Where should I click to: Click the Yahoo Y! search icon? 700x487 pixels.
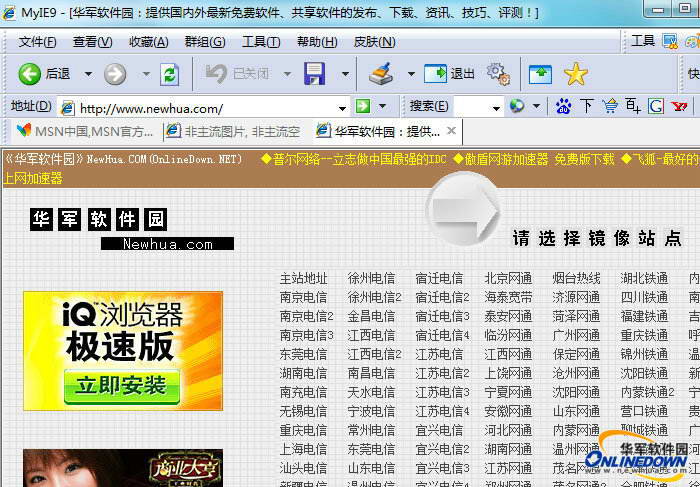click(679, 106)
